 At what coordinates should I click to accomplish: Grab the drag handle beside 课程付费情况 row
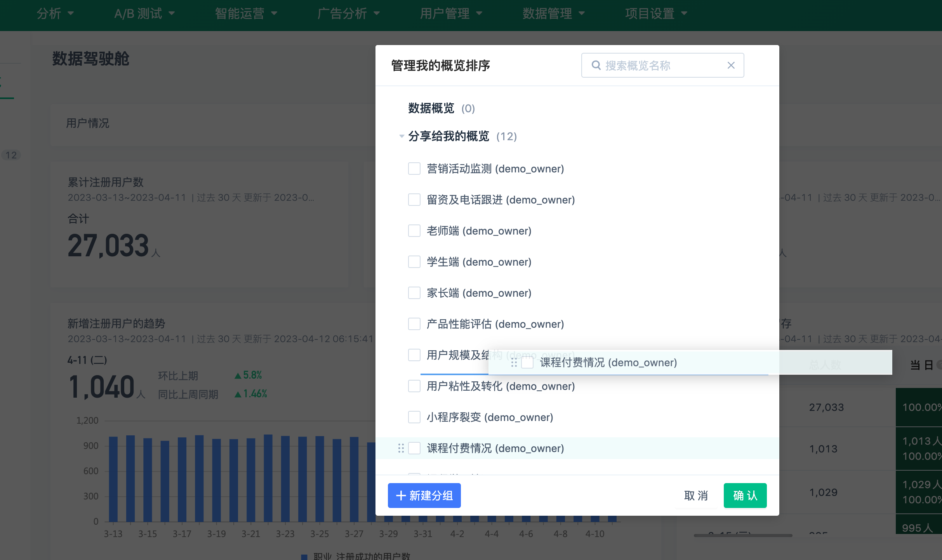pyautogui.click(x=401, y=448)
